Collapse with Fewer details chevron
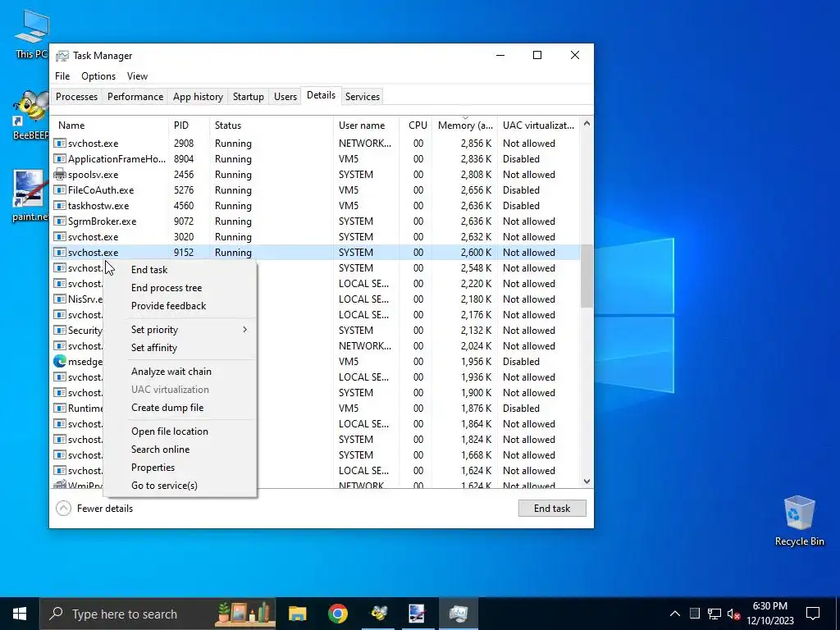The image size is (840, 630). [x=63, y=509]
